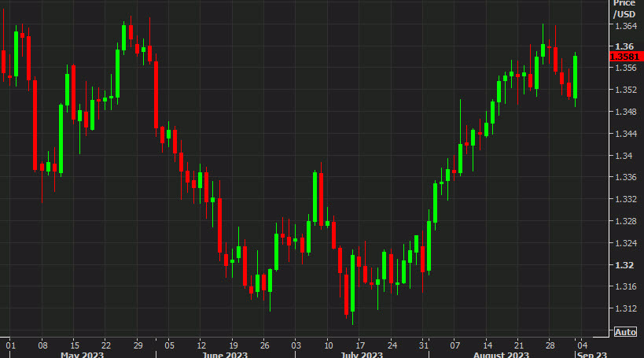The width and height of the screenshot is (644, 358).
Task: Select date tick 26 on time axis
Action: pyautogui.click(x=264, y=345)
